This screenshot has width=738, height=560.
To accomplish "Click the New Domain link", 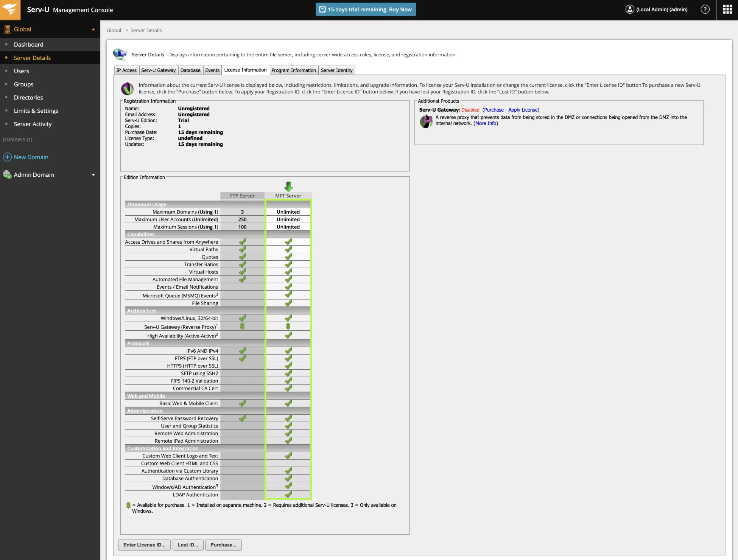I will click(31, 157).
